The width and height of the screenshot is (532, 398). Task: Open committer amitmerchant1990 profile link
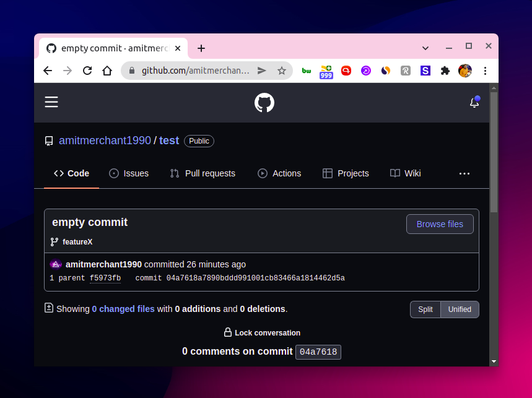(x=103, y=264)
